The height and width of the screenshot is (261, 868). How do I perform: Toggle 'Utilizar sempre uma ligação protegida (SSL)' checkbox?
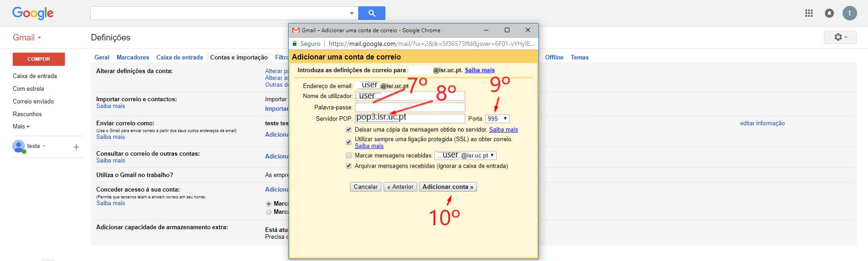click(349, 142)
